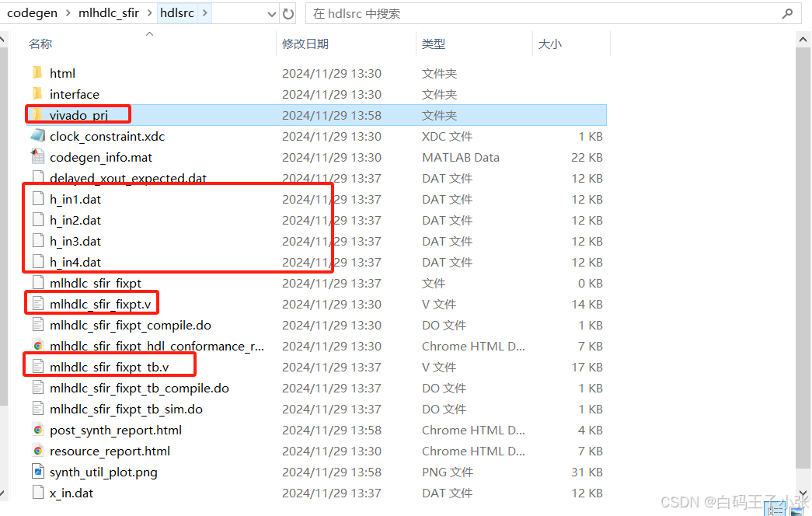
Task: Navigate to codegen in the breadcrumb
Action: pos(32,13)
